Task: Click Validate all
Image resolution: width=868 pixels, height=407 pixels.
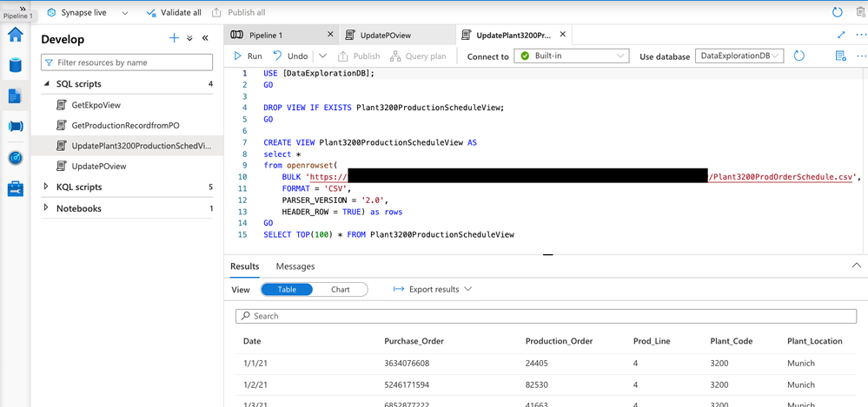Action: 173,12
